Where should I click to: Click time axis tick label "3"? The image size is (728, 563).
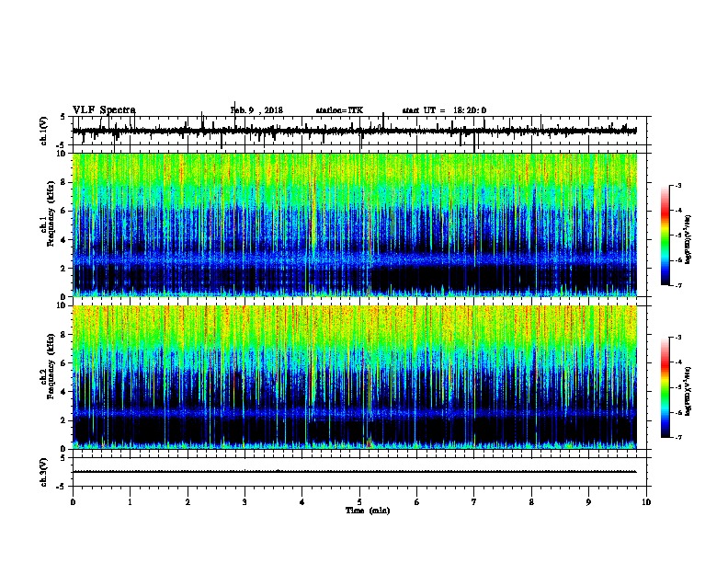pos(245,502)
